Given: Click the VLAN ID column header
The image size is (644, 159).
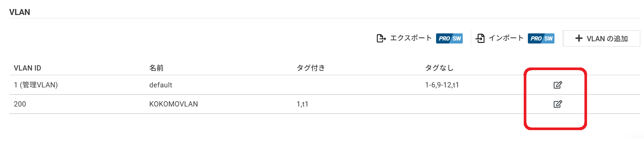Looking at the screenshot, I should click(27, 68).
